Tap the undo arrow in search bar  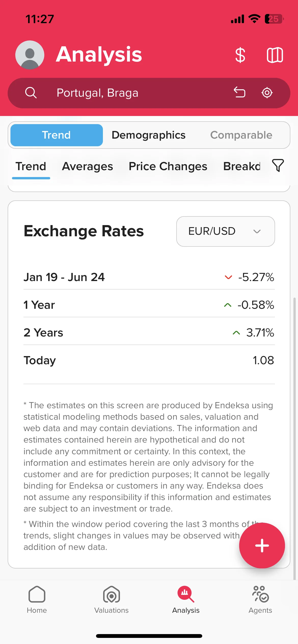pos(239,93)
